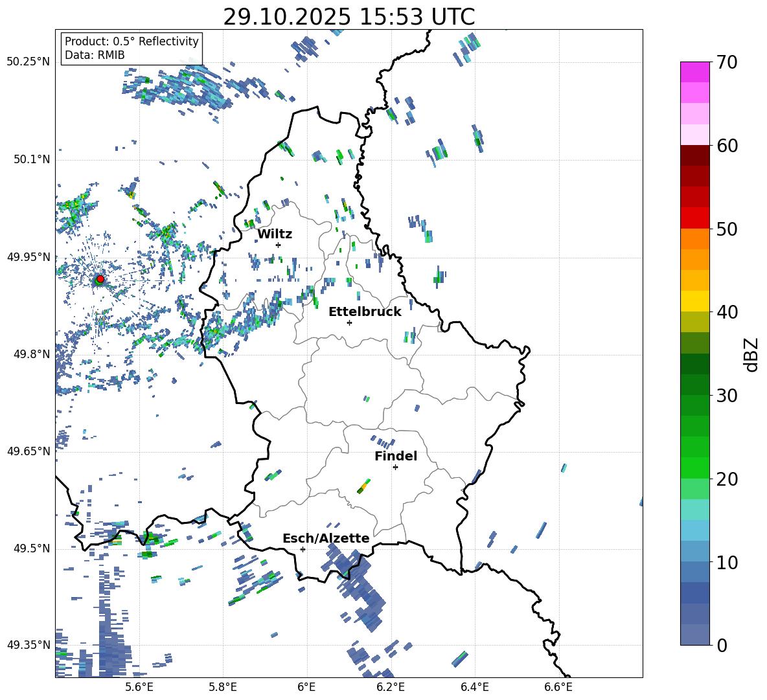Select the Wiltz city label

point(275,234)
